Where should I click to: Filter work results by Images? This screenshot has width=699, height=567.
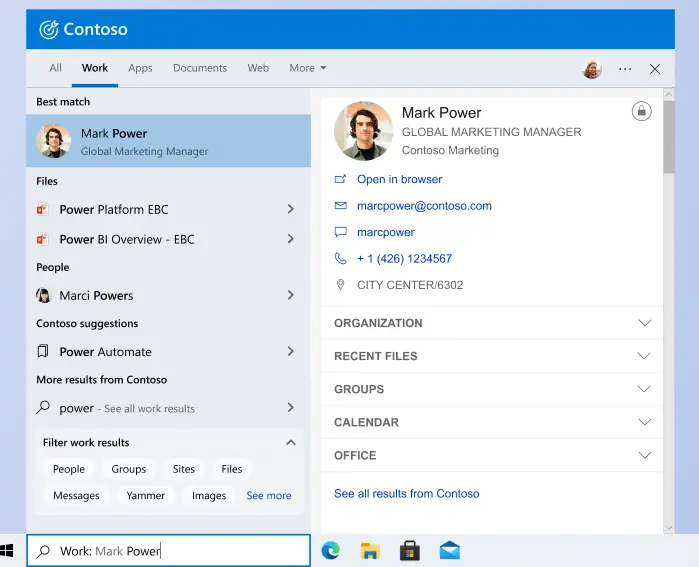(x=209, y=496)
